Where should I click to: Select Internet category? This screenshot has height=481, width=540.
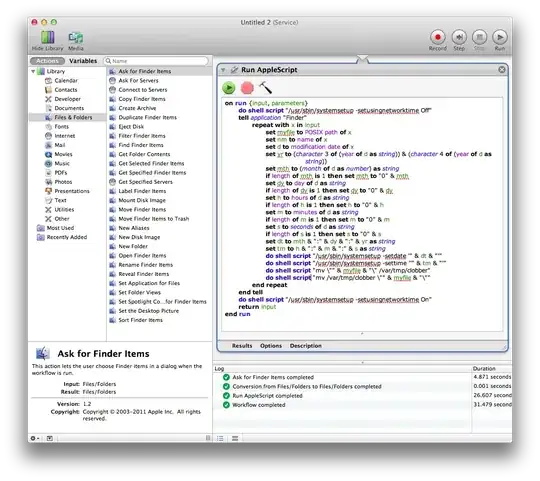(x=64, y=136)
